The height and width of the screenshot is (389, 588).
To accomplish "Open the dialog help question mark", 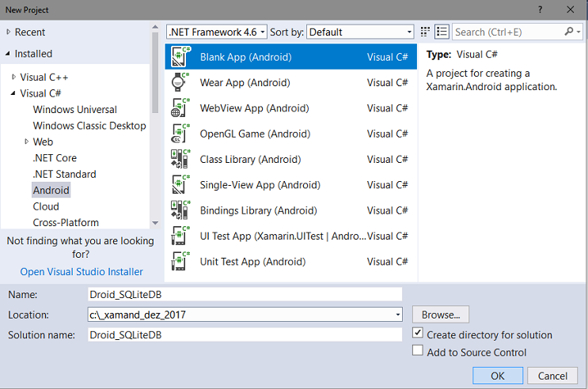I will tap(540, 9).
